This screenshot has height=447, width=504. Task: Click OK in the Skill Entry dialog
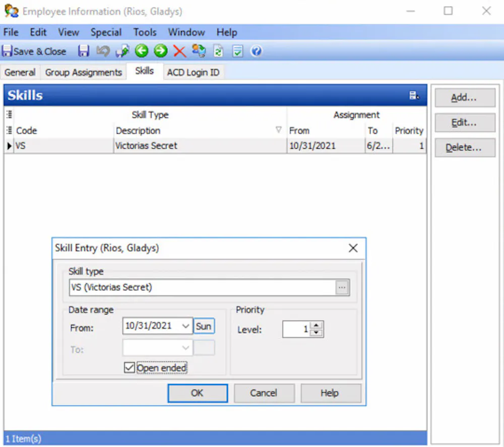pos(198,393)
